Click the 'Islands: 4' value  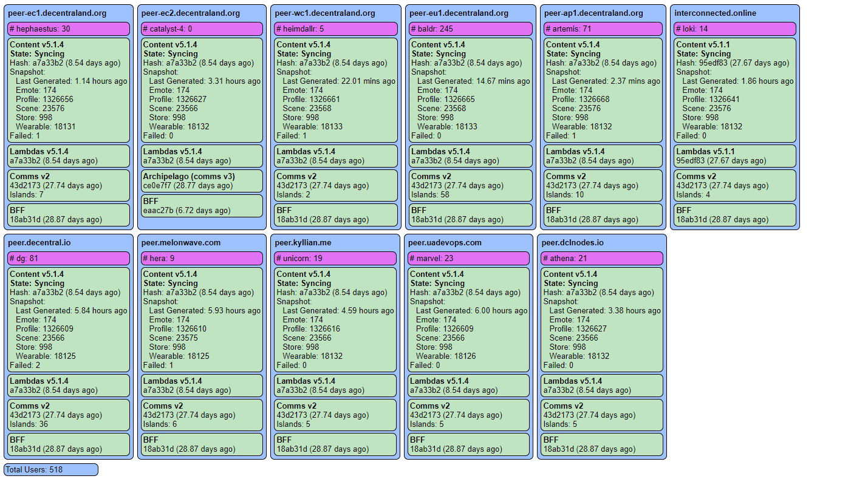click(694, 194)
